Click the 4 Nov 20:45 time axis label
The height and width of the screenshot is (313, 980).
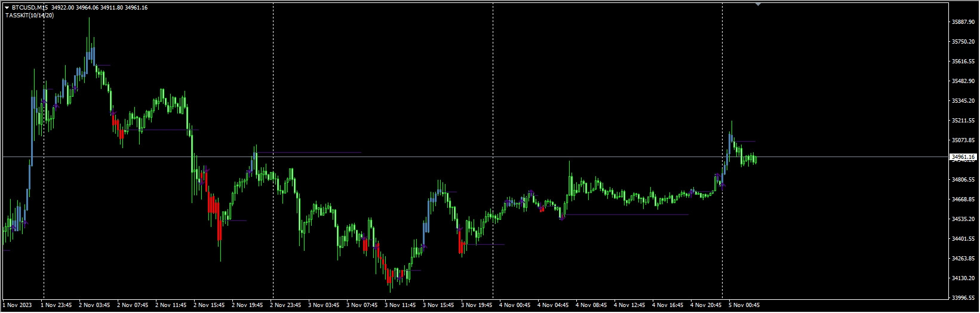(706, 305)
